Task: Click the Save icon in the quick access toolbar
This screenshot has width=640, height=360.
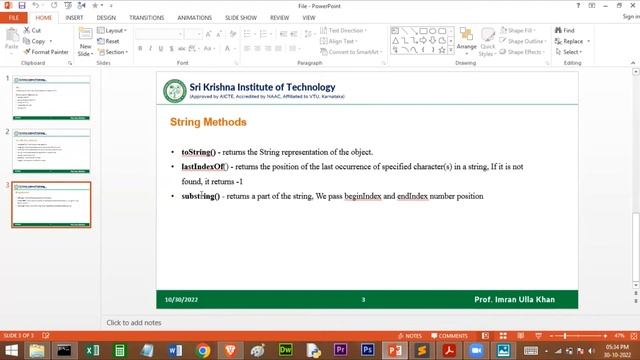Action: [22, 6]
